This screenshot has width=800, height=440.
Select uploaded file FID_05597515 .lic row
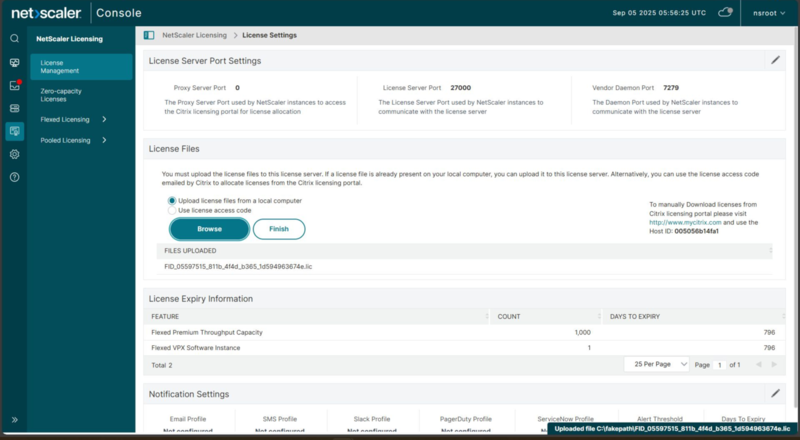(x=464, y=266)
